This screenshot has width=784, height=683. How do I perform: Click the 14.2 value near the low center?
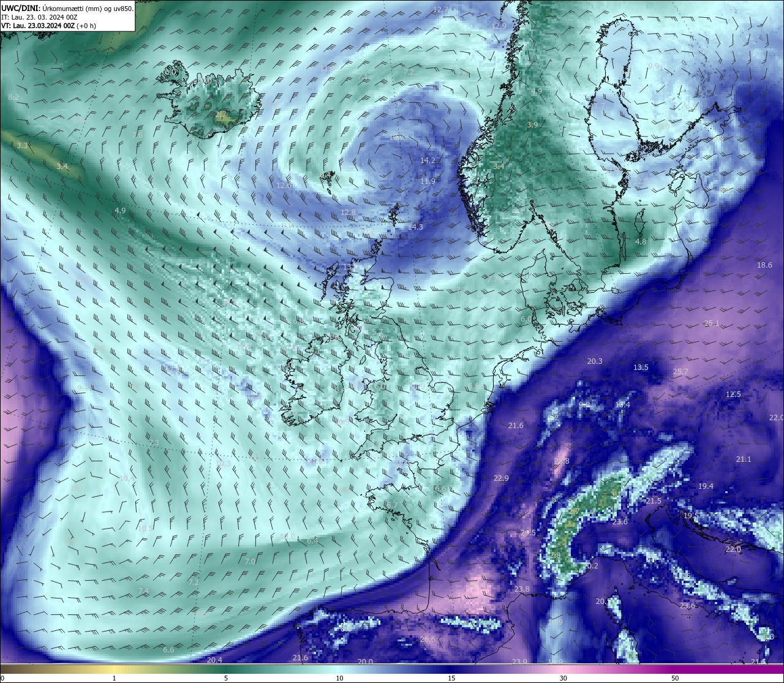(x=428, y=160)
